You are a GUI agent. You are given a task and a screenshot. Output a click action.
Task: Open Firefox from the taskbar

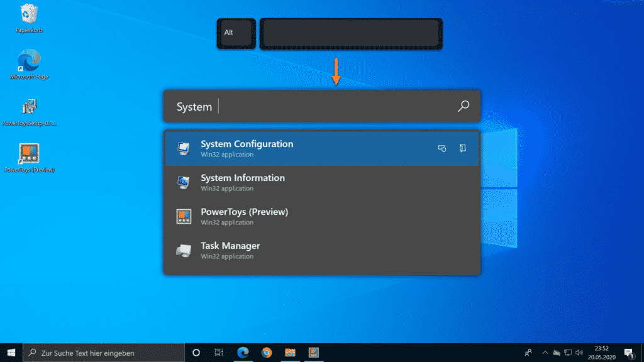pos(267,353)
